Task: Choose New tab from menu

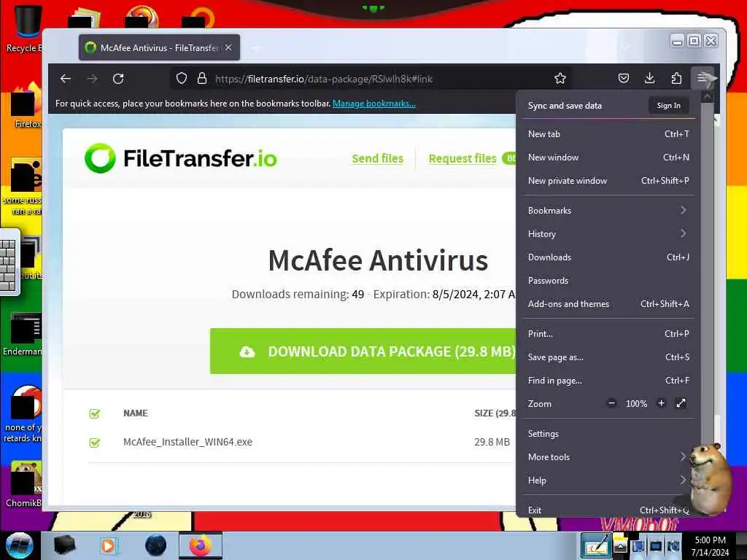Action: pos(608,134)
